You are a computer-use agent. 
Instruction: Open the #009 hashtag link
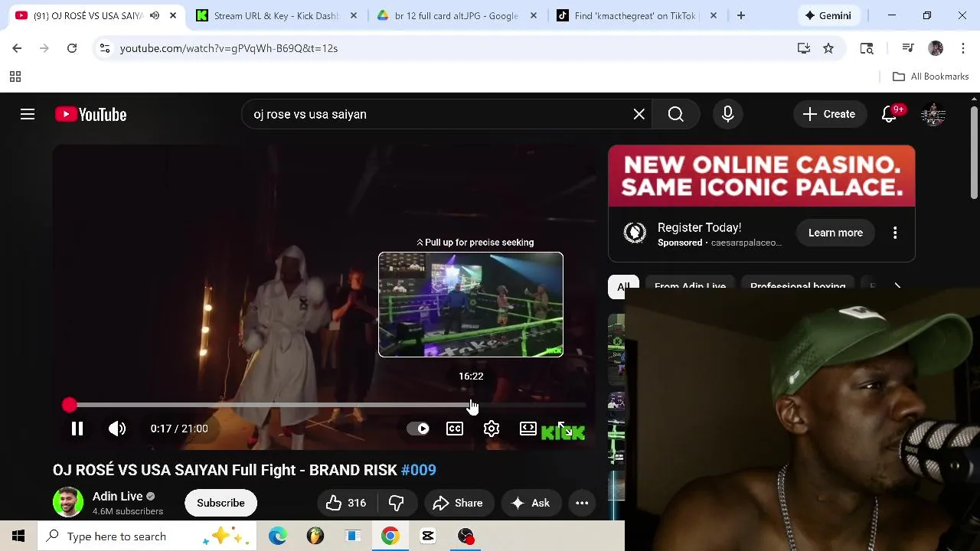[419, 470]
